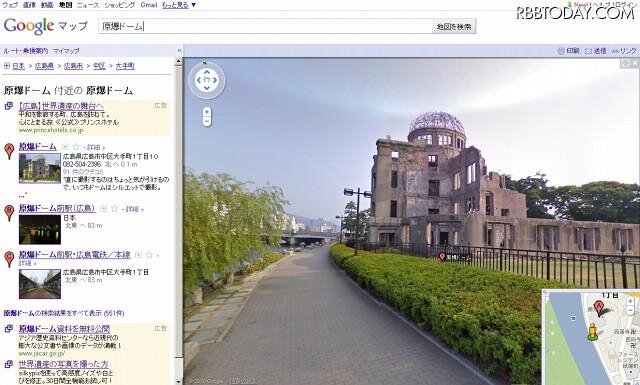Open the 世界遺産の舞台へ ad link

click(61, 106)
